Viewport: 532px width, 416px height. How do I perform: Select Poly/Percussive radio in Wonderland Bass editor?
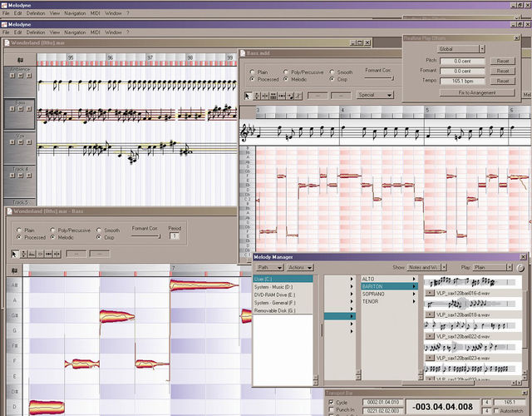[x=52, y=230]
